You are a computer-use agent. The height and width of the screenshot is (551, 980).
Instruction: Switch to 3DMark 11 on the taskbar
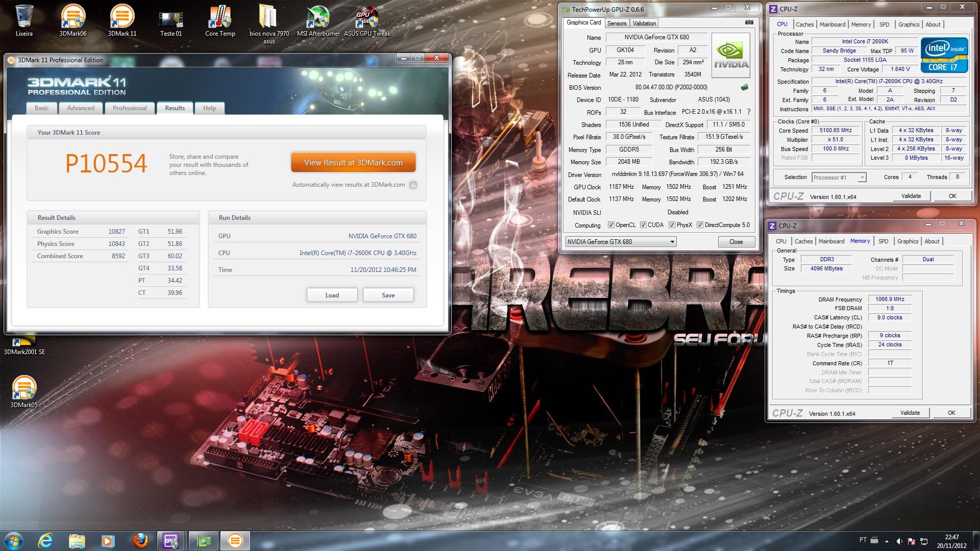235,540
